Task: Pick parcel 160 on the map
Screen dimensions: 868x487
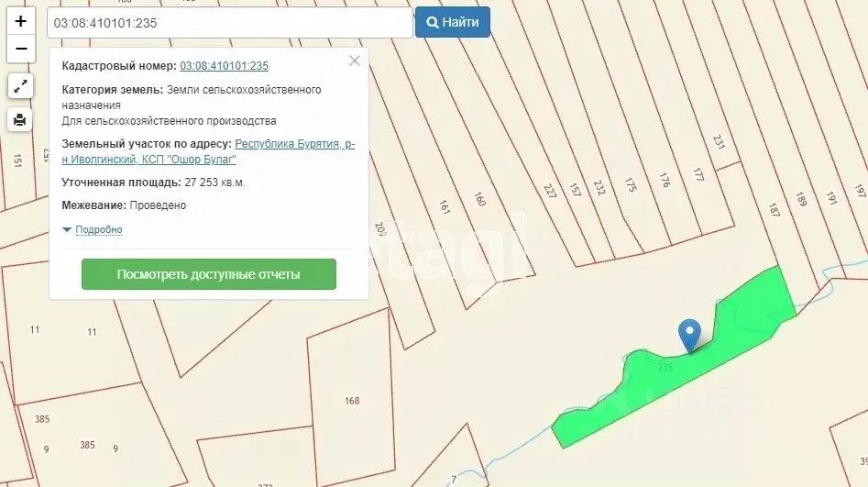Action: (480, 199)
